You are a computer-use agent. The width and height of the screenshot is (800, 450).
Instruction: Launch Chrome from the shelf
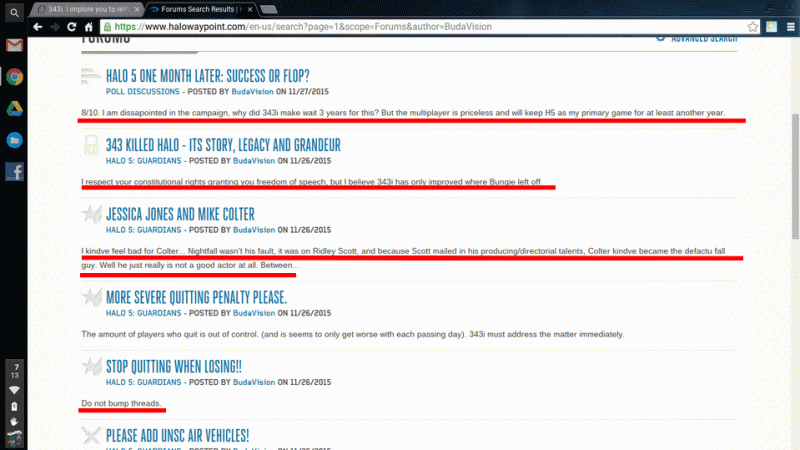tap(15, 77)
